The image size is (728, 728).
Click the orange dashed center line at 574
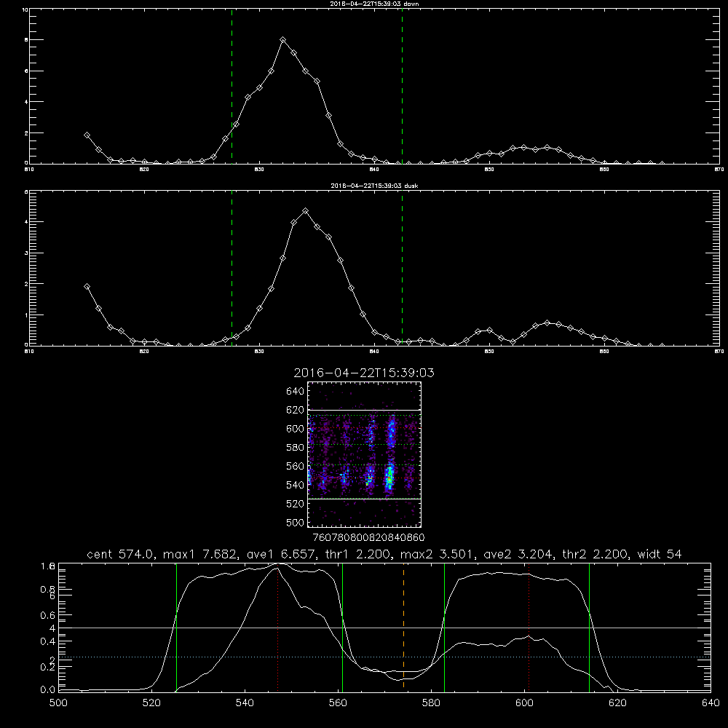403,627
